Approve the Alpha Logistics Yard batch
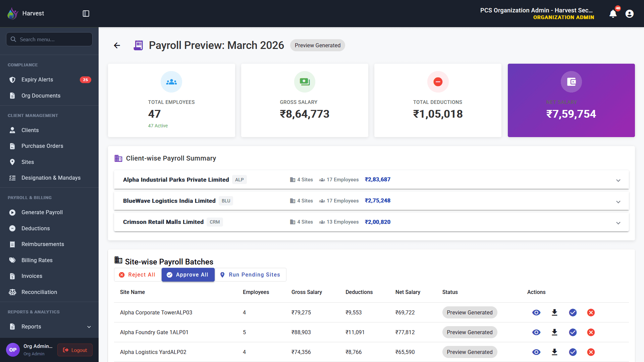This screenshot has height=362, width=644. pos(573,352)
